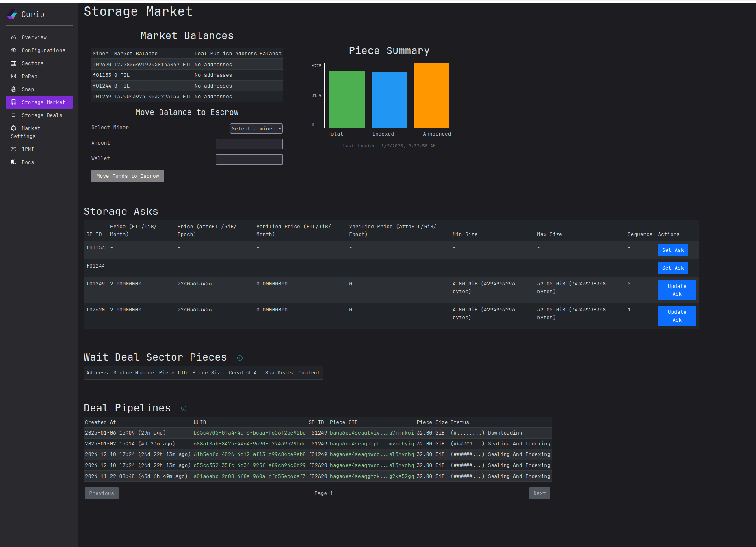This screenshot has height=547, width=756.
Task: Click the PoRep grid icon
Action: pos(13,76)
